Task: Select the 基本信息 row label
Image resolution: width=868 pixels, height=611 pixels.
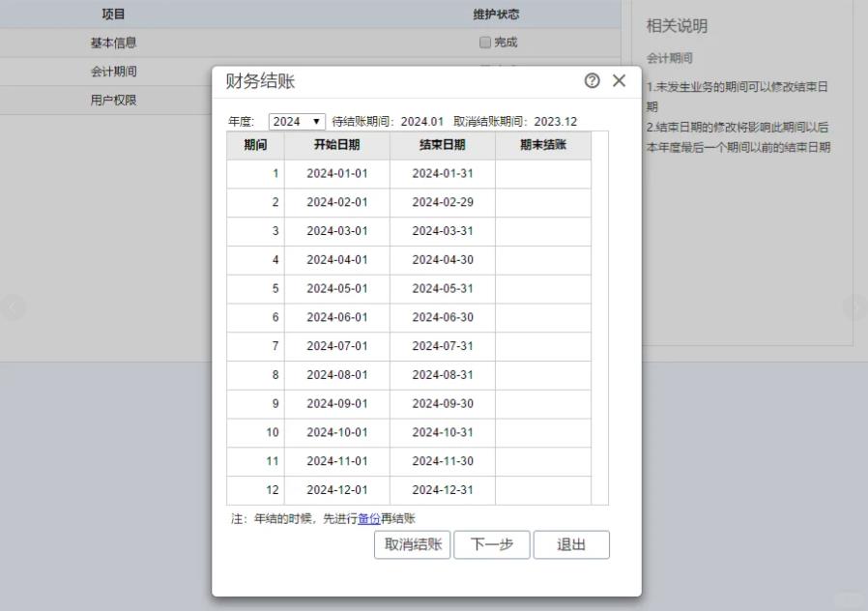Action: (x=113, y=43)
